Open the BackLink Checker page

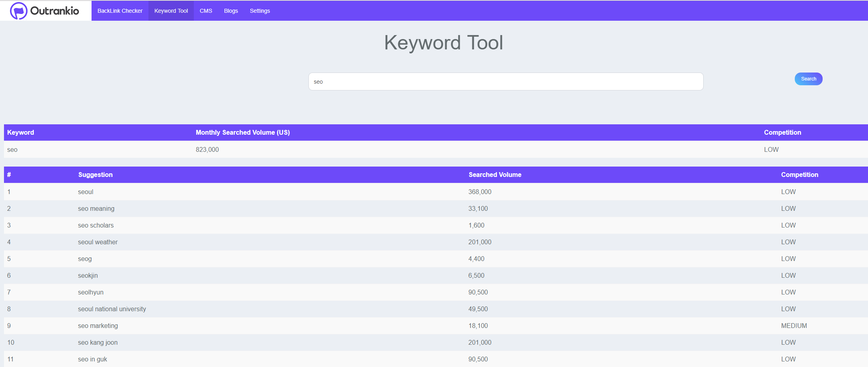click(120, 11)
